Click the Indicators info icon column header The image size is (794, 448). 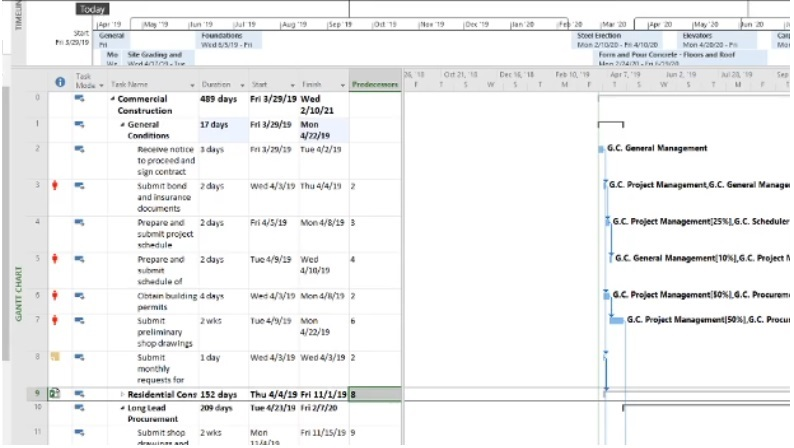pos(59,83)
